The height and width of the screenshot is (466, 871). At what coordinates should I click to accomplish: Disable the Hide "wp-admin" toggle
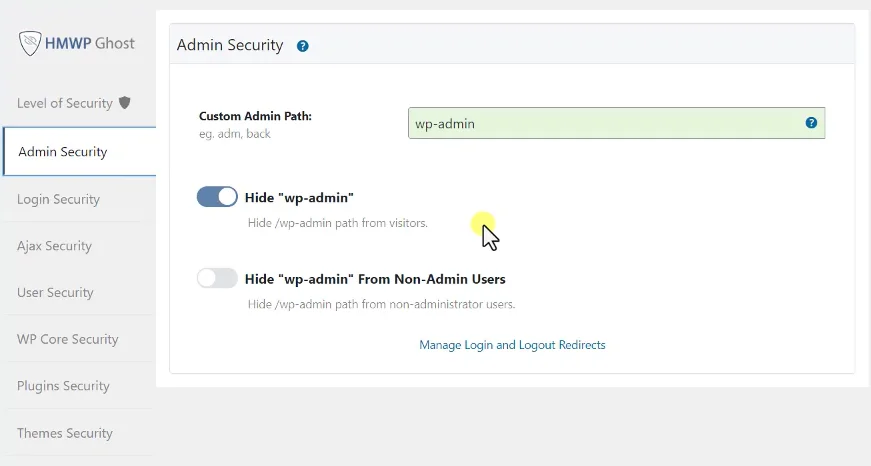tap(217, 197)
